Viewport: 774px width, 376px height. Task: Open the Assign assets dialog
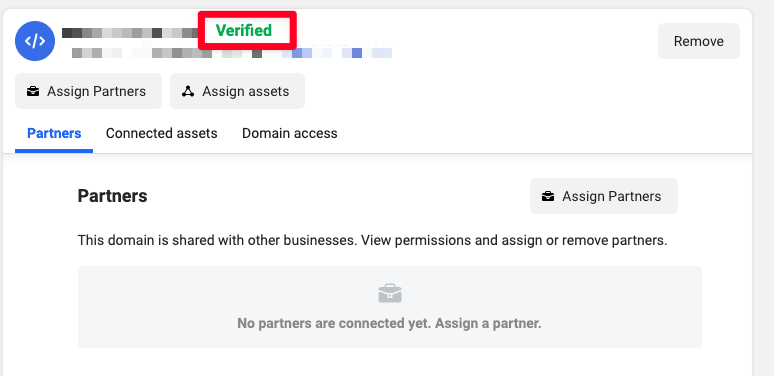[x=237, y=91]
